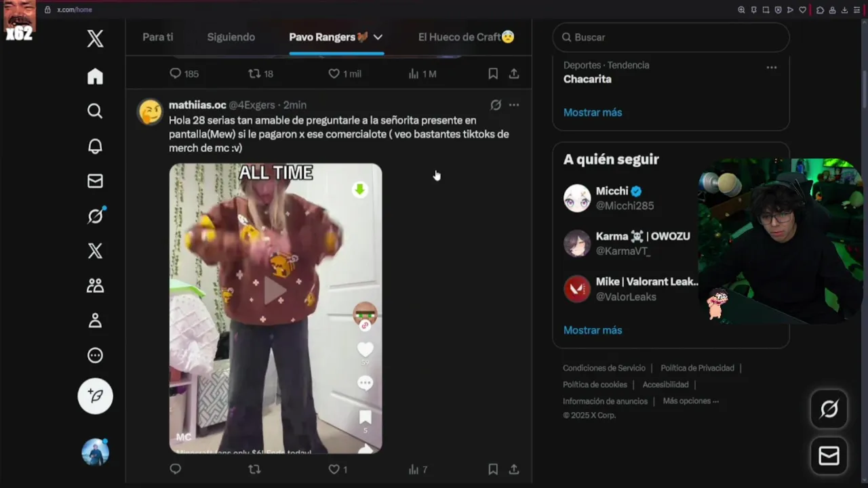The height and width of the screenshot is (488, 868).
Task: Repost the mathiias.oc post
Action: 254,469
